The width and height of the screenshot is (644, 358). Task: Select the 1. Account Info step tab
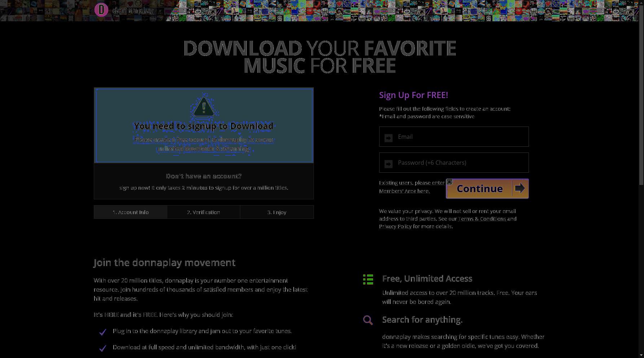pyautogui.click(x=131, y=212)
